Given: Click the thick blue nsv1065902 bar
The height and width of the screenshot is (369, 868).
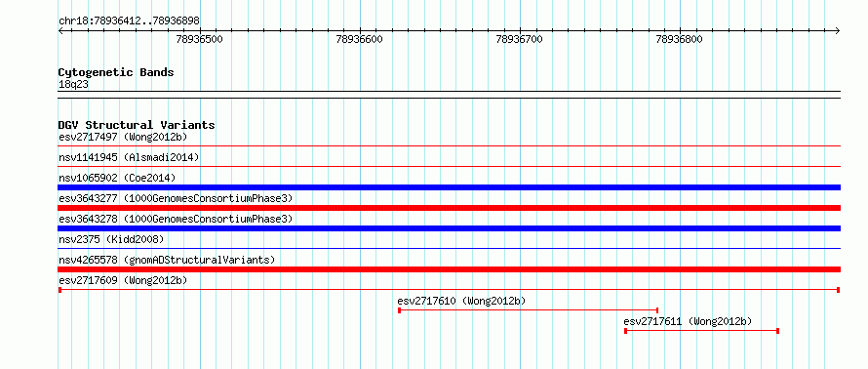Looking at the screenshot, I should (x=450, y=187).
